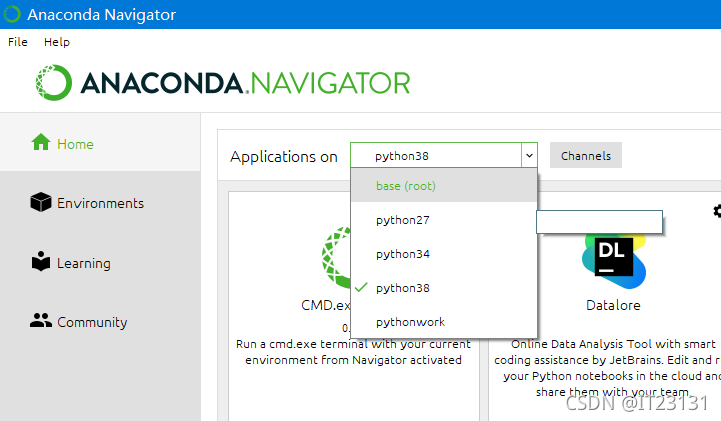This screenshot has height=421, width=721.
Task: Select base (root) from the list
Action: point(444,186)
